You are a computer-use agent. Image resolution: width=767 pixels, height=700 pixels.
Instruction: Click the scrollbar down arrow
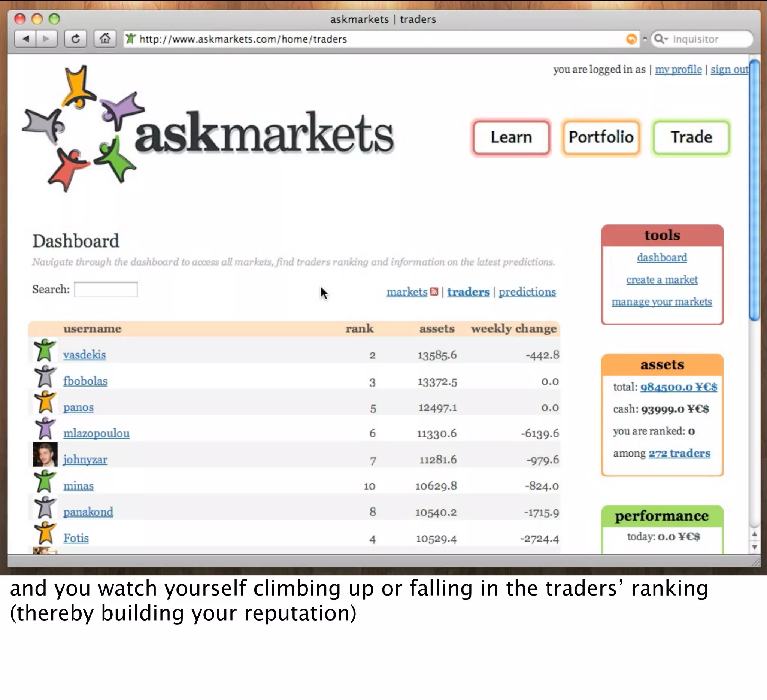point(754,547)
